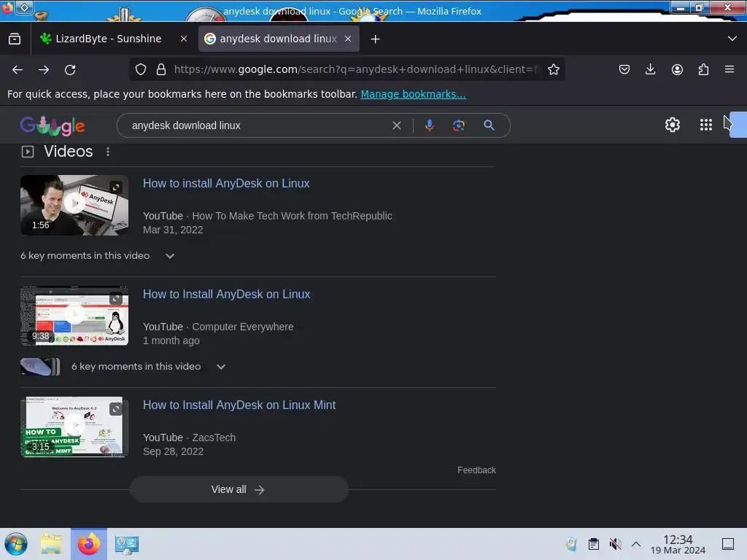Click the Videos section heading
The image size is (747, 560).
(x=68, y=152)
